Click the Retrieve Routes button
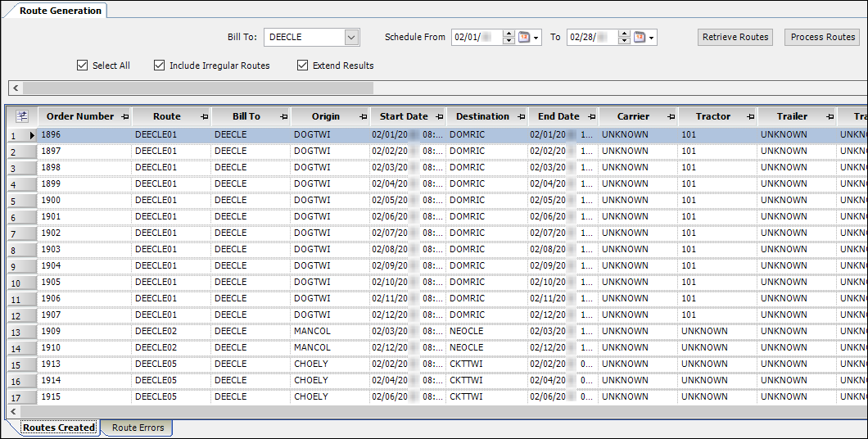 click(x=735, y=37)
